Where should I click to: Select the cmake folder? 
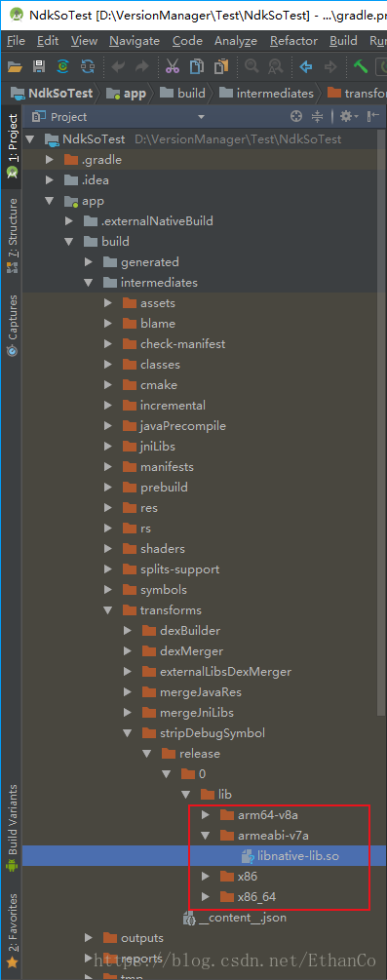pyautogui.click(x=150, y=385)
